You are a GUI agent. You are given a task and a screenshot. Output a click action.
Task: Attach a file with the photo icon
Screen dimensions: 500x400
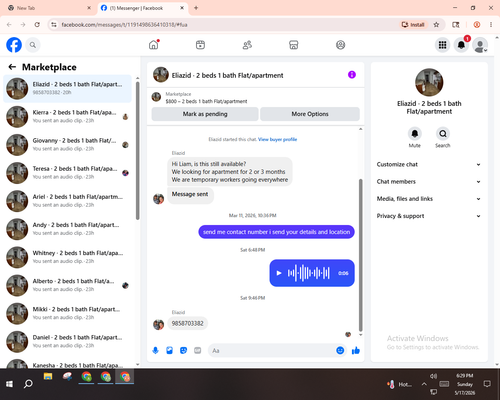coord(169,350)
